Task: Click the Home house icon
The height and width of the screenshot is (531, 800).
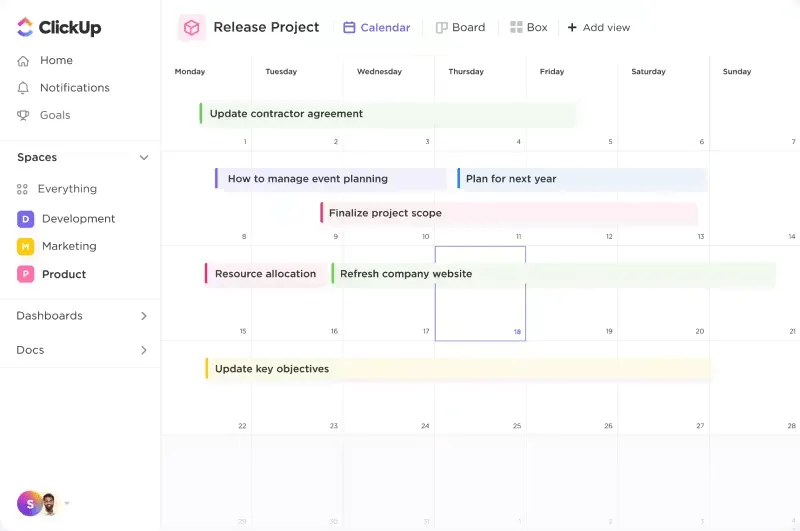Action: (x=23, y=61)
